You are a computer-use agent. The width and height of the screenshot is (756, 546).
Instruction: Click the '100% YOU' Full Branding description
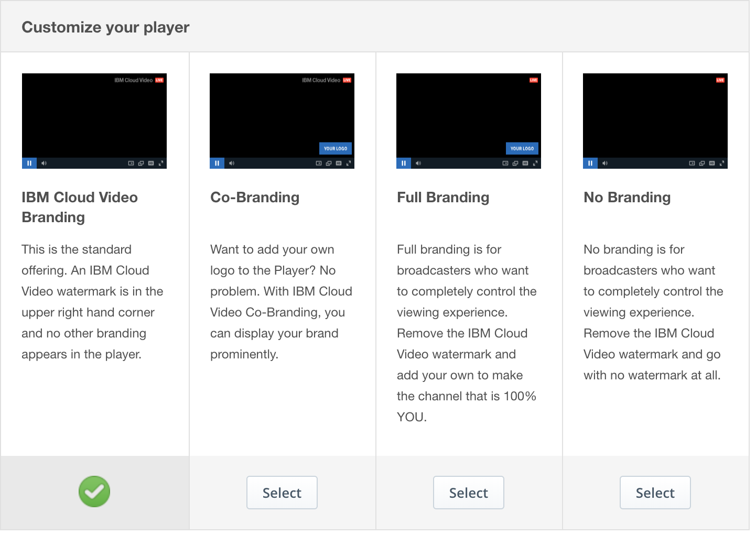point(467,333)
